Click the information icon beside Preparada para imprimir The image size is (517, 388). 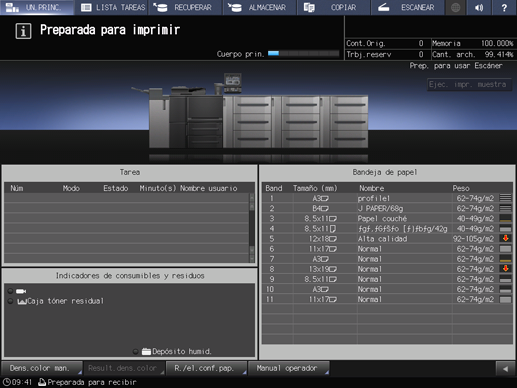(23, 31)
